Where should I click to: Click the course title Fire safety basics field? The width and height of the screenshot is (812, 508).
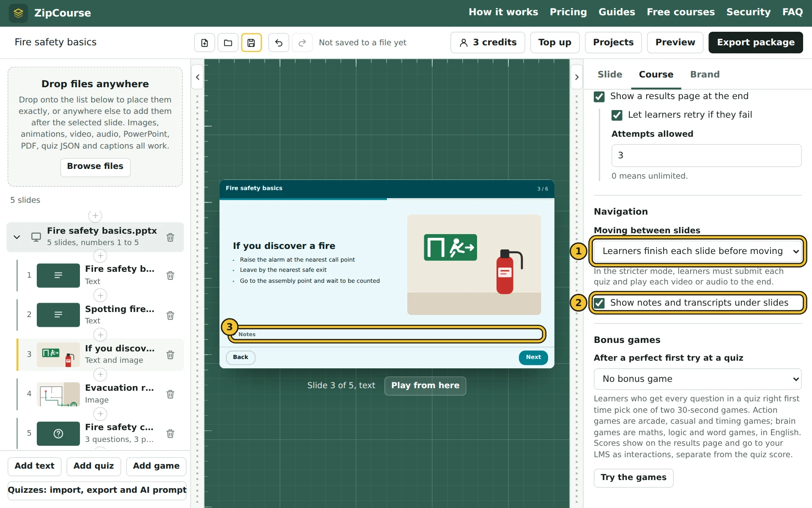click(x=99, y=42)
